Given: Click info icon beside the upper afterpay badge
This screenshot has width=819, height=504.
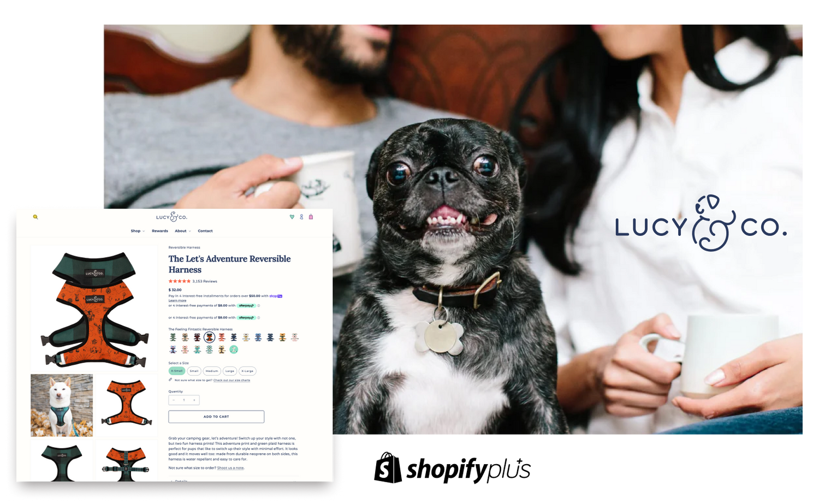Looking at the screenshot, I should point(259,306).
